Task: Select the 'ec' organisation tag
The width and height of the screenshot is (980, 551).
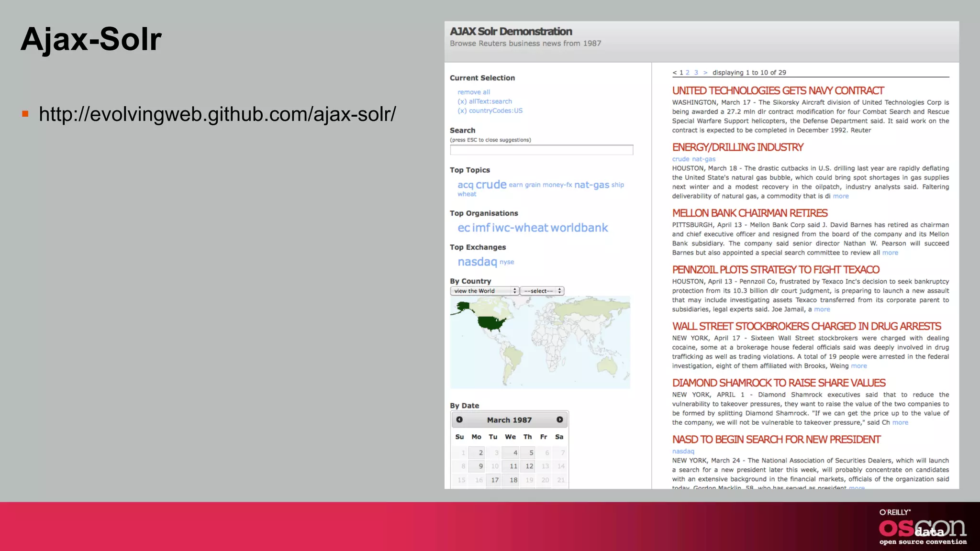Action: pyautogui.click(x=464, y=228)
